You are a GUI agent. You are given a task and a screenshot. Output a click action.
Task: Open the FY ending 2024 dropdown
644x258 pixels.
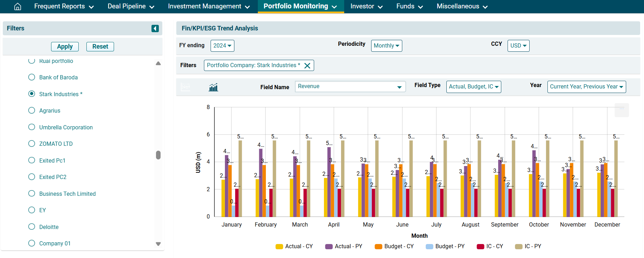pyautogui.click(x=222, y=46)
